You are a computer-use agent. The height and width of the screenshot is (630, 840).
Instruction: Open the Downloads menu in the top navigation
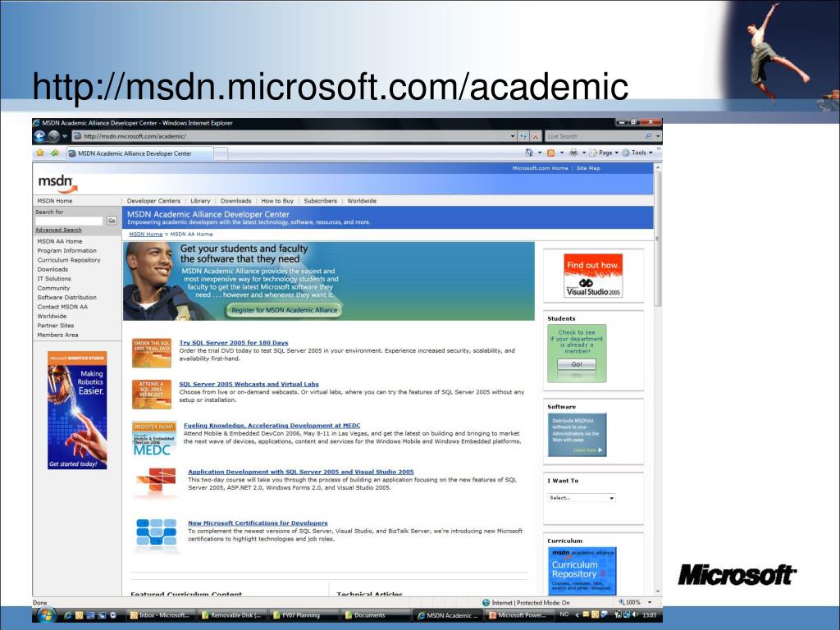point(235,201)
